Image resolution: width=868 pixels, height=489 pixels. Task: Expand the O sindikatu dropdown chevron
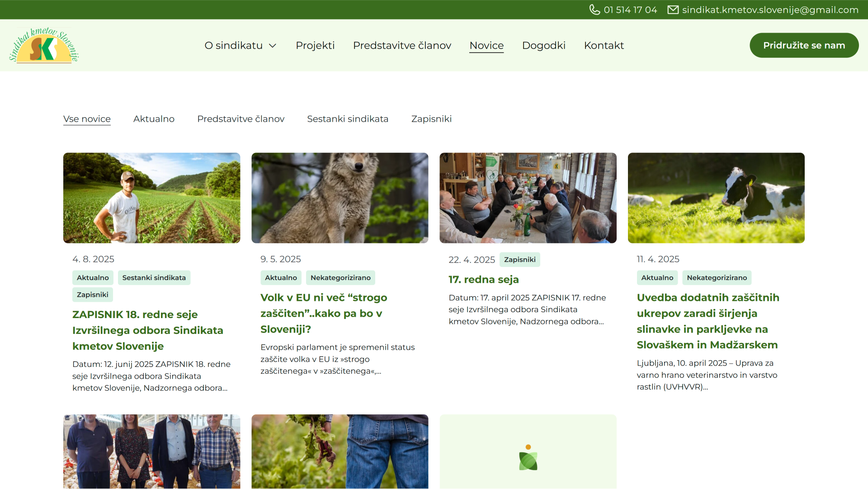click(x=273, y=46)
